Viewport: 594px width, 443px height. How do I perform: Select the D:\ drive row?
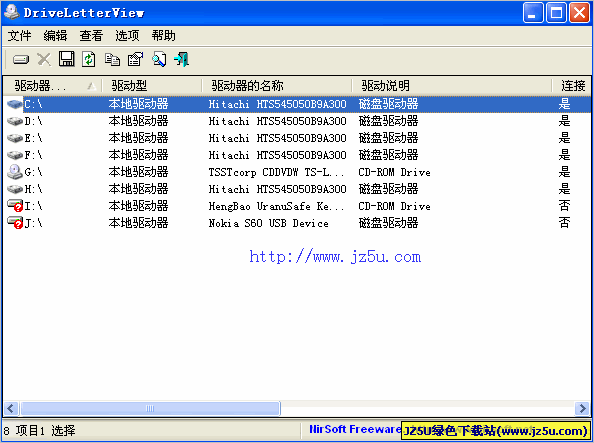(x=297, y=121)
